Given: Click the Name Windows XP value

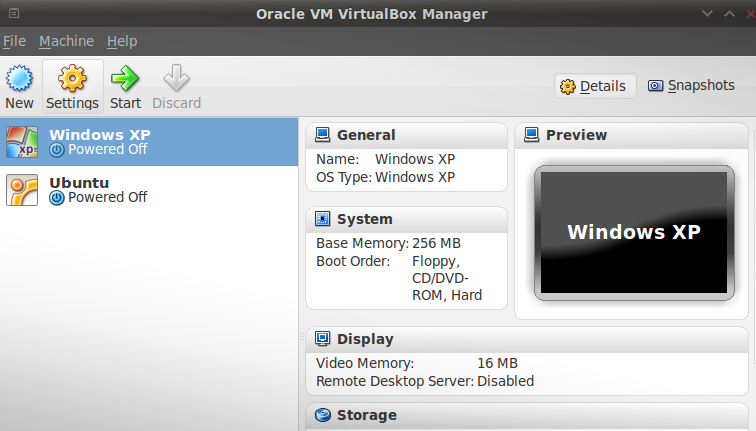Looking at the screenshot, I should 415,159.
